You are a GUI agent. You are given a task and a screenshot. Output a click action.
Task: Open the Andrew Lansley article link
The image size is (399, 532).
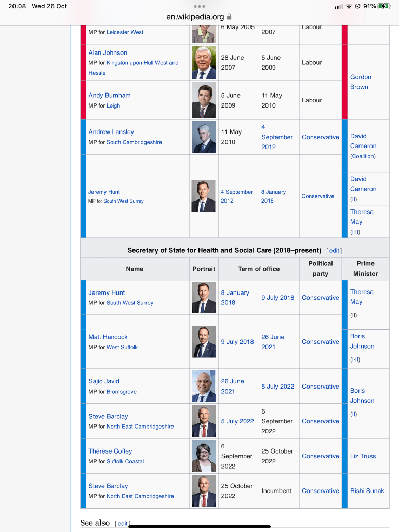click(x=111, y=132)
